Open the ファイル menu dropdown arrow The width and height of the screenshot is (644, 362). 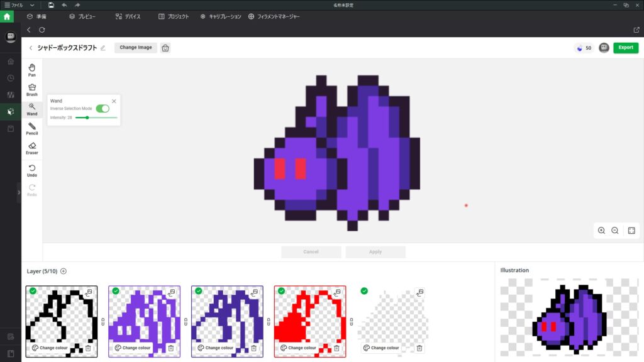(x=32, y=5)
